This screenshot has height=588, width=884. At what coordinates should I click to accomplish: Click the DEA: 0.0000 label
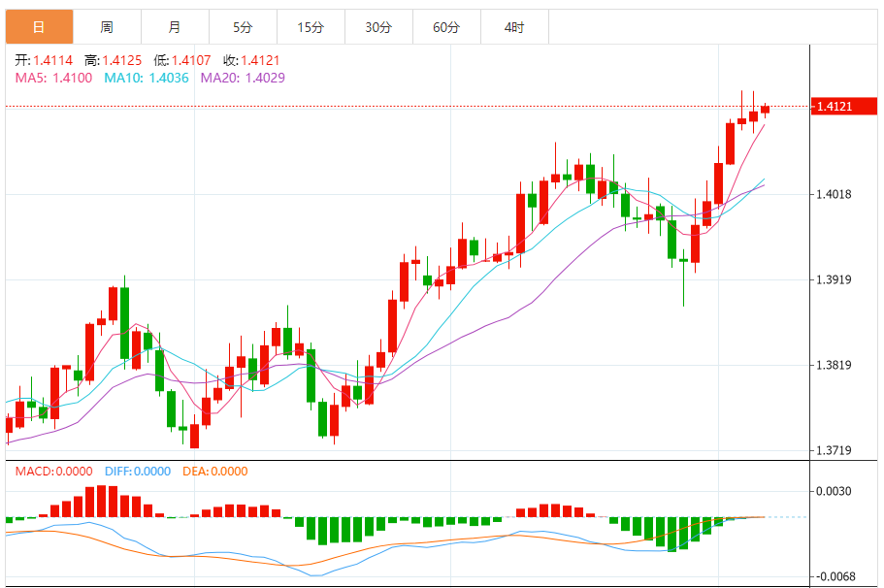point(213,472)
